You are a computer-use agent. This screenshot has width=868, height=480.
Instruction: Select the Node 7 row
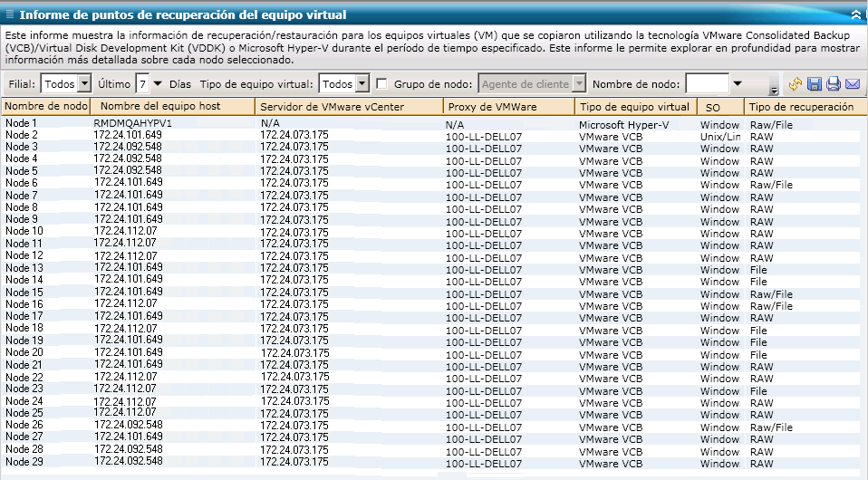point(22,196)
